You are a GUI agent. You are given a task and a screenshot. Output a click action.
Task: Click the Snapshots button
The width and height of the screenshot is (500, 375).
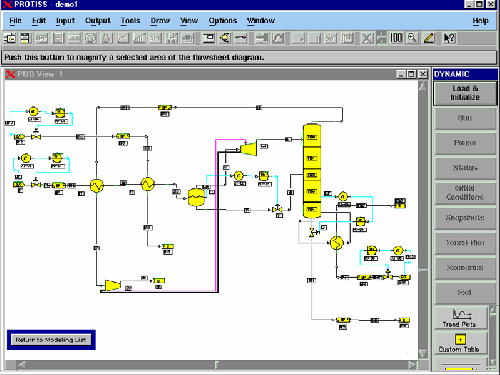pyautogui.click(x=465, y=218)
